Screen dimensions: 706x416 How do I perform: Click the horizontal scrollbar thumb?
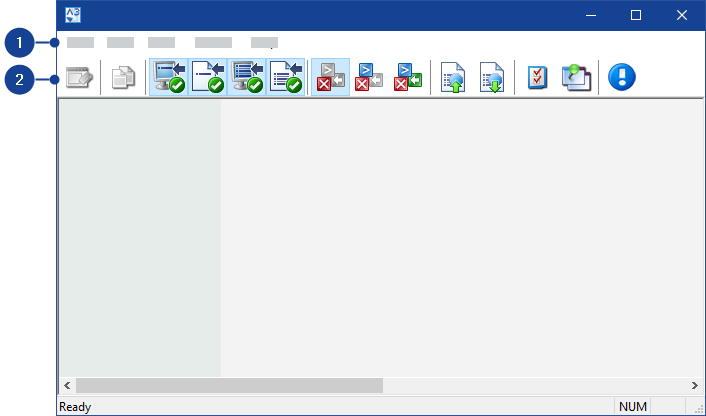click(229, 385)
